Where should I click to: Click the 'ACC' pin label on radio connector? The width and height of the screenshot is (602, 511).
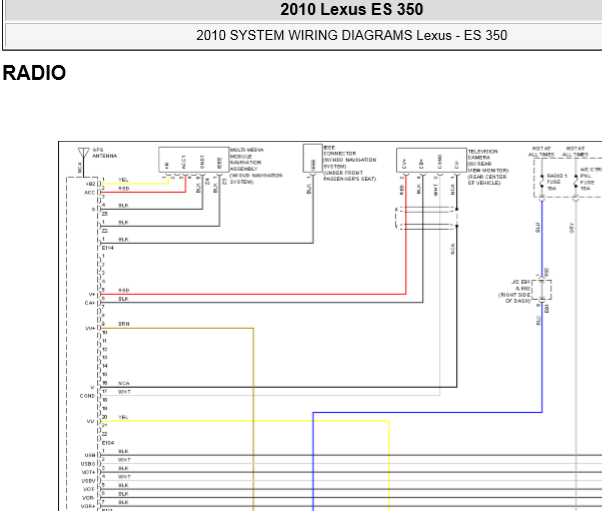[x=89, y=192]
